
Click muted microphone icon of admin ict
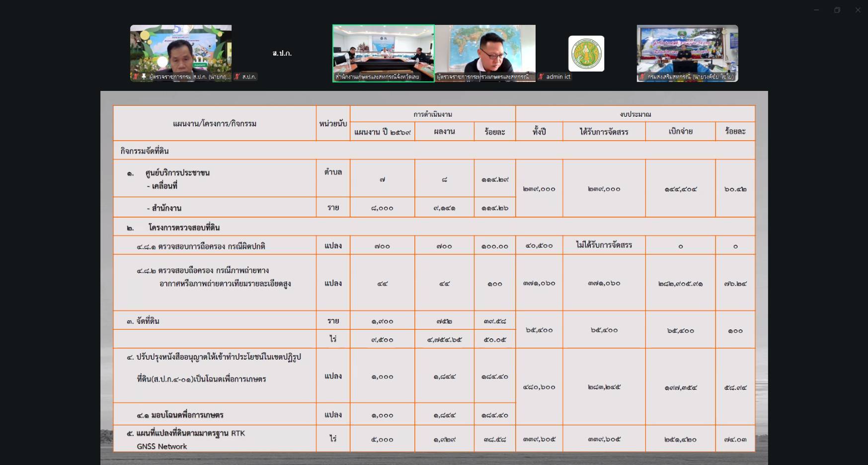coord(541,77)
